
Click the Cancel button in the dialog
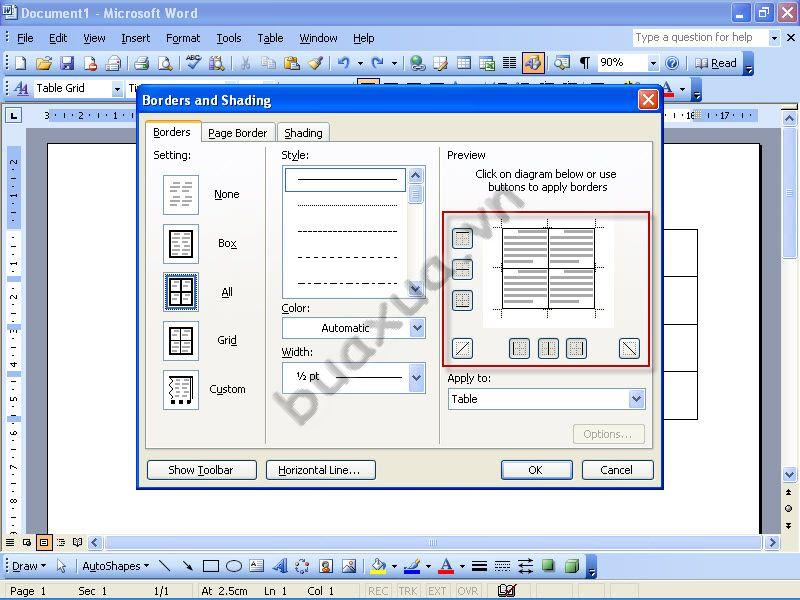click(617, 470)
